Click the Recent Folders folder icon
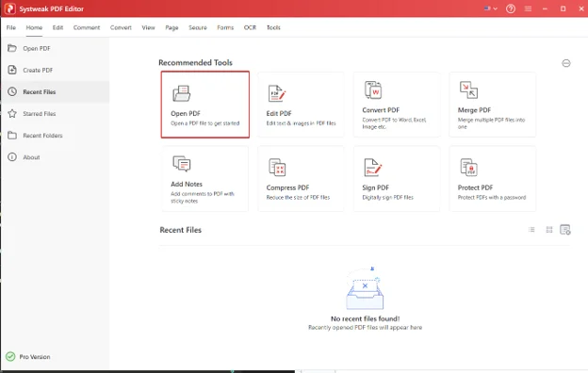This screenshot has width=588, height=373. (12, 135)
